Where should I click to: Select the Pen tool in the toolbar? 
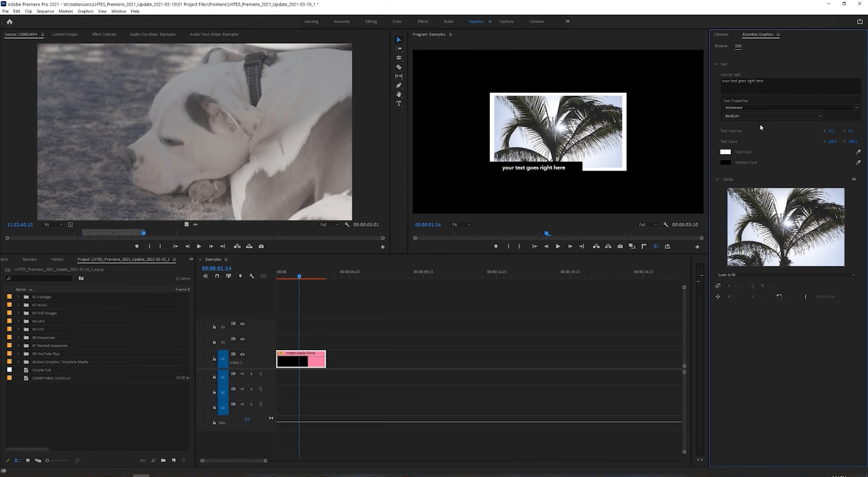[x=398, y=85]
